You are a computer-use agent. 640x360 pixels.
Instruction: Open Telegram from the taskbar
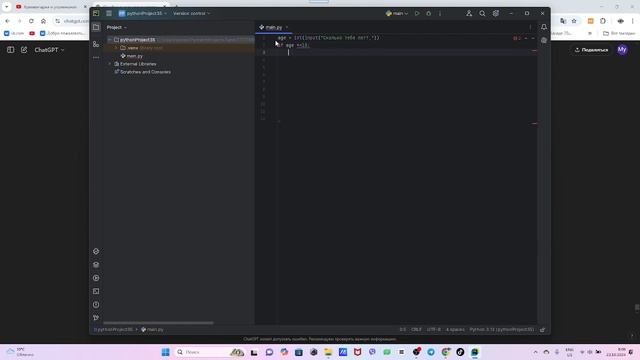click(431, 352)
